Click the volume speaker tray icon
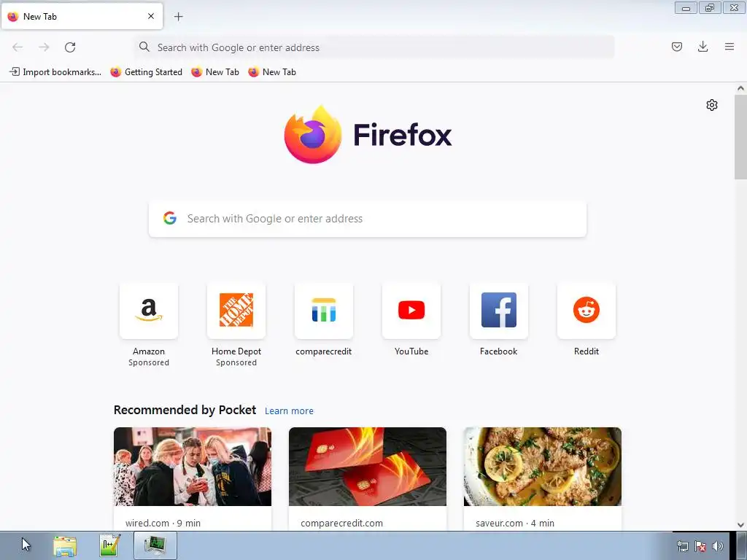Viewport: 747px width, 560px height. click(718, 546)
